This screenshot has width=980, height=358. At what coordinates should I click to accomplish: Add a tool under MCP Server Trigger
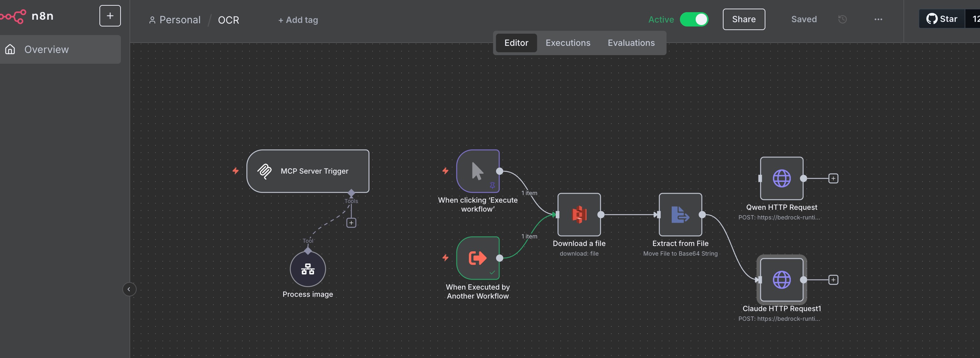[351, 223]
